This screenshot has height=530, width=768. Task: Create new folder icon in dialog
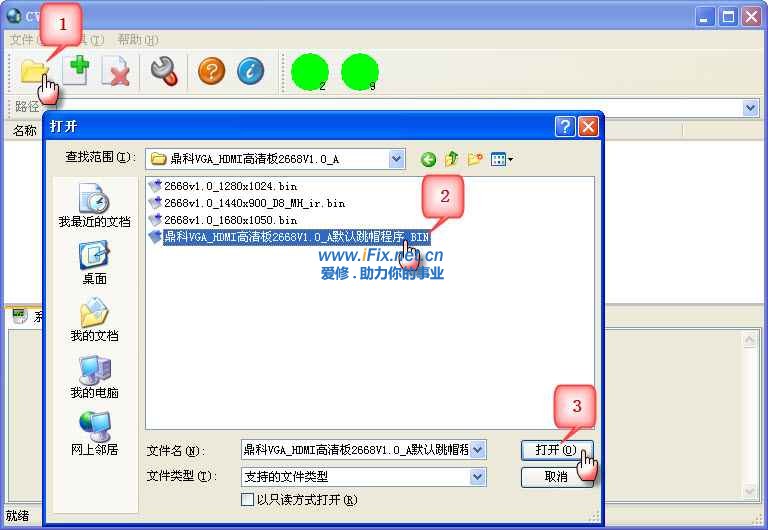475,159
